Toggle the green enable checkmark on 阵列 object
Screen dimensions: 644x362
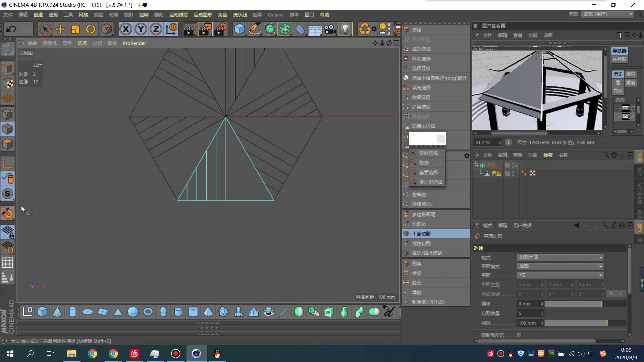(516, 165)
